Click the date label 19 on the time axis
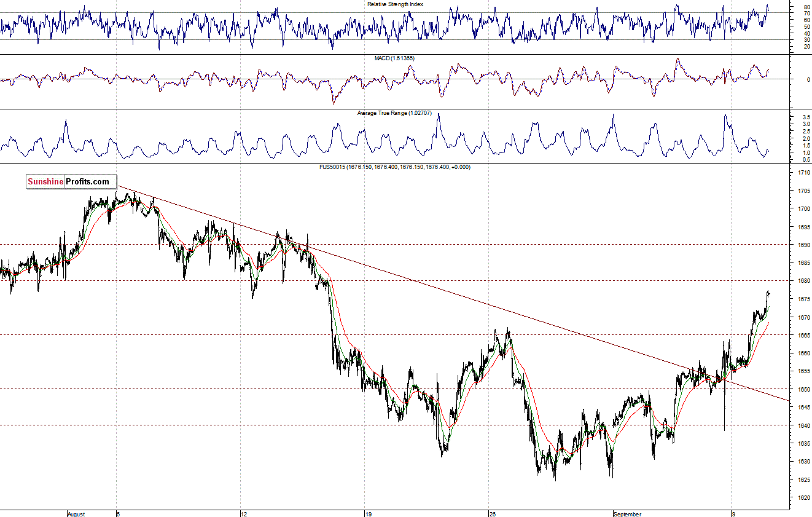Viewport: 812px width, 517px height. 369,513
